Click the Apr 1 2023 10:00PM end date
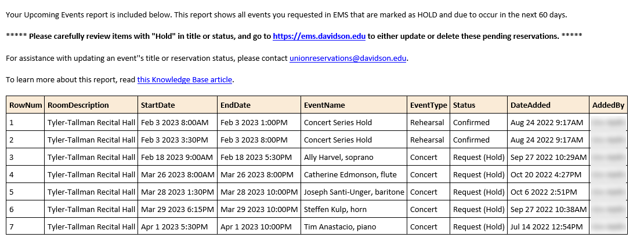The width and height of the screenshot is (644, 252). click(259, 227)
